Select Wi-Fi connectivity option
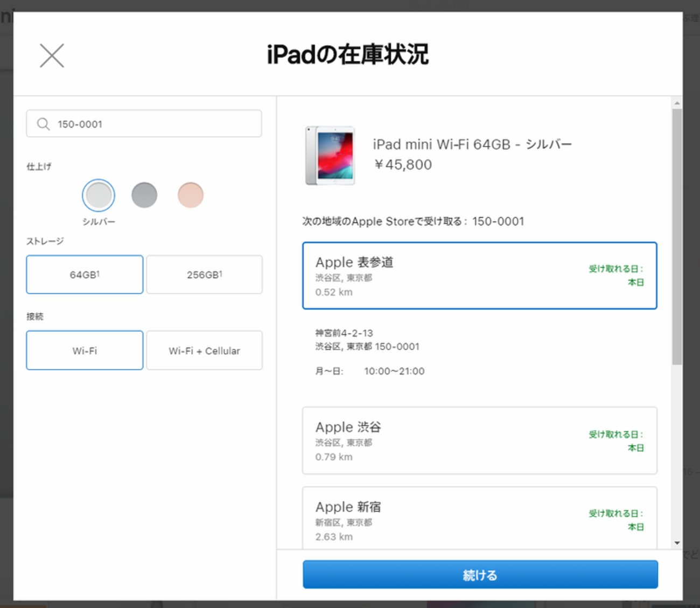This screenshot has height=608, width=700. pos(85,351)
